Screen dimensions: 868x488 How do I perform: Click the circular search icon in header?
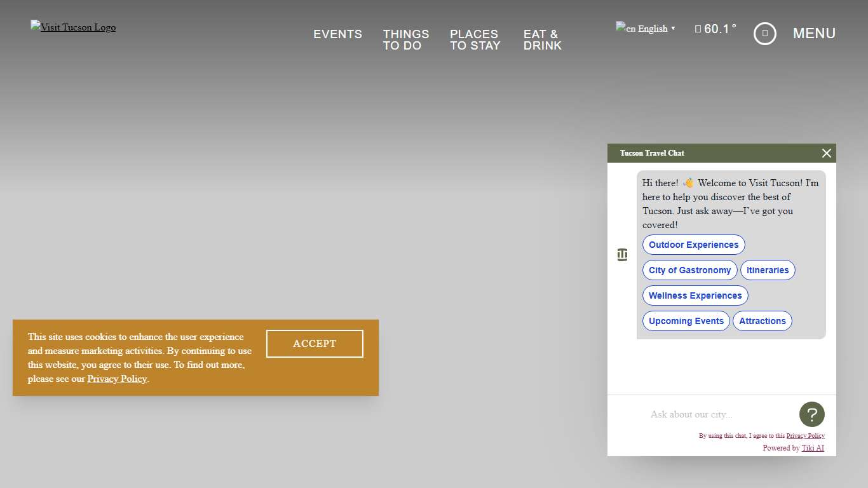pos(764,33)
